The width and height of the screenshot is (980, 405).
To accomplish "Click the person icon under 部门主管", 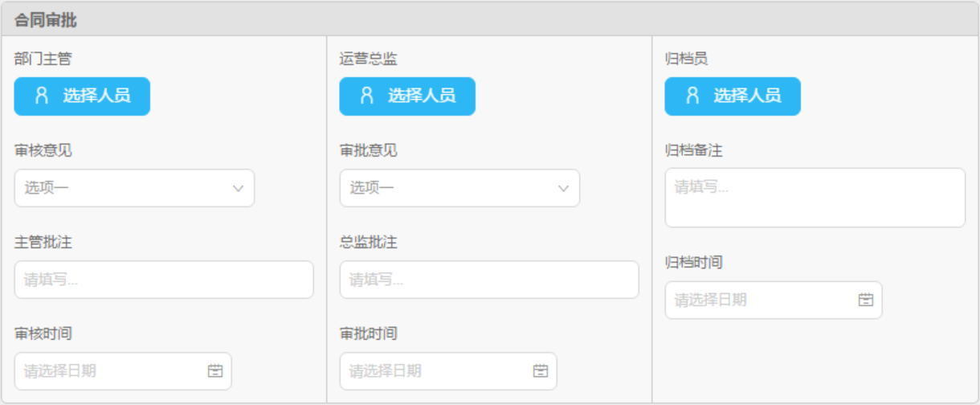I will (42, 96).
